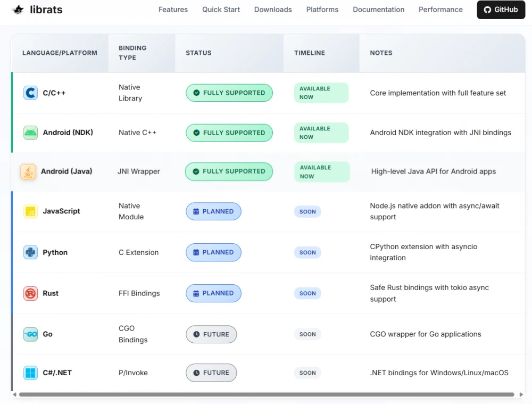Select the yellow JavaScript icon
This screenshot has width=532, height=404.
coord(30,211)
